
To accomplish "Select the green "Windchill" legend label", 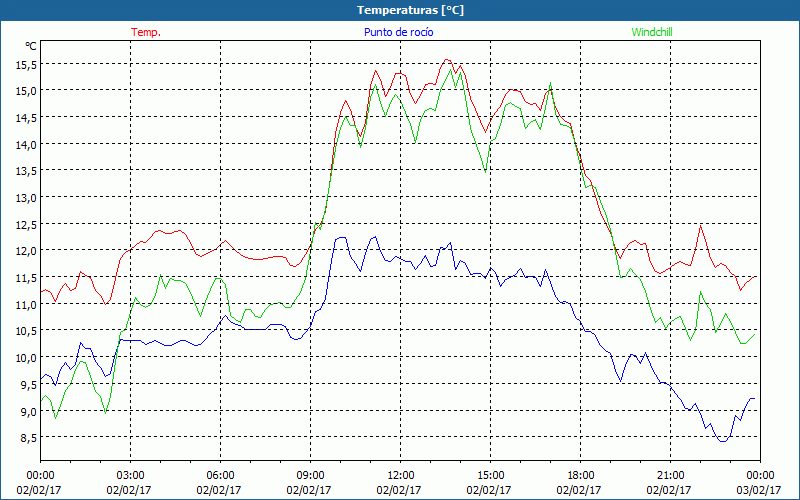I will (652, 32).
